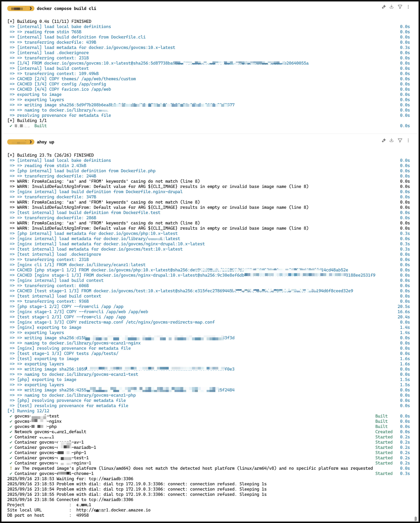Click the platform mismatch warning line for av

coord(190,468)
